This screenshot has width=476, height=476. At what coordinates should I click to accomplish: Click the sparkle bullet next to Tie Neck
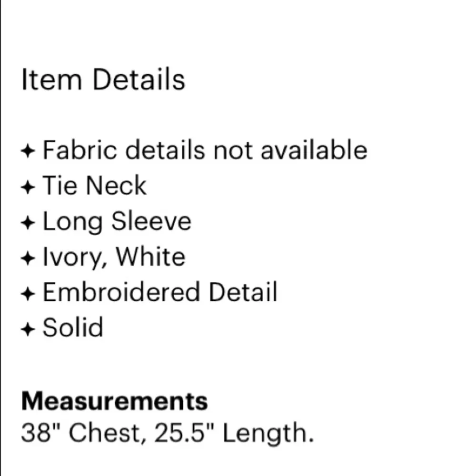(28, 187)
